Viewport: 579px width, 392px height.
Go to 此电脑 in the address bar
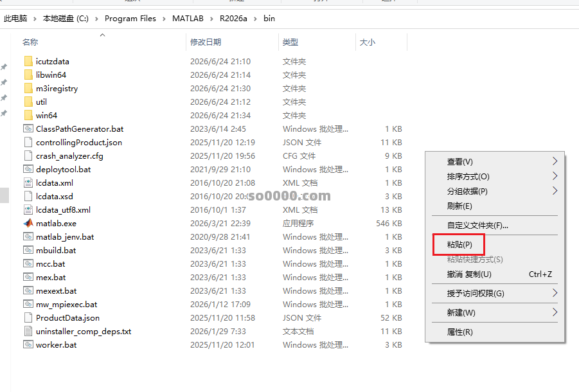click(15, 19)
